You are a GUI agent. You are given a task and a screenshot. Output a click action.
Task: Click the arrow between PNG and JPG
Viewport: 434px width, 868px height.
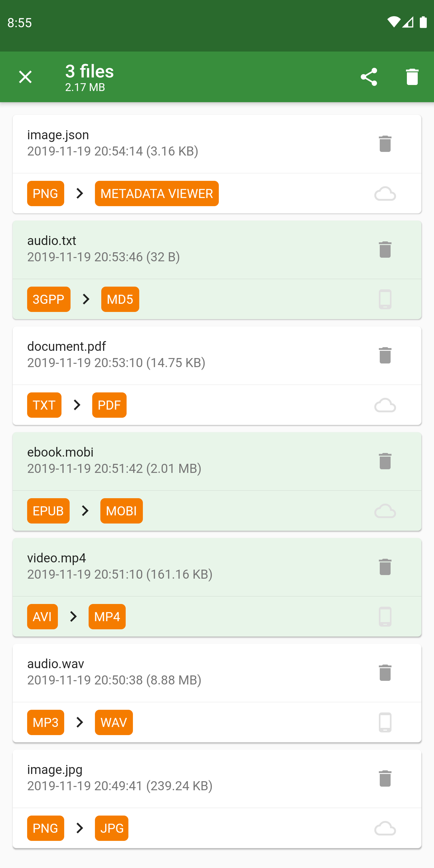[x=80, y=828]
